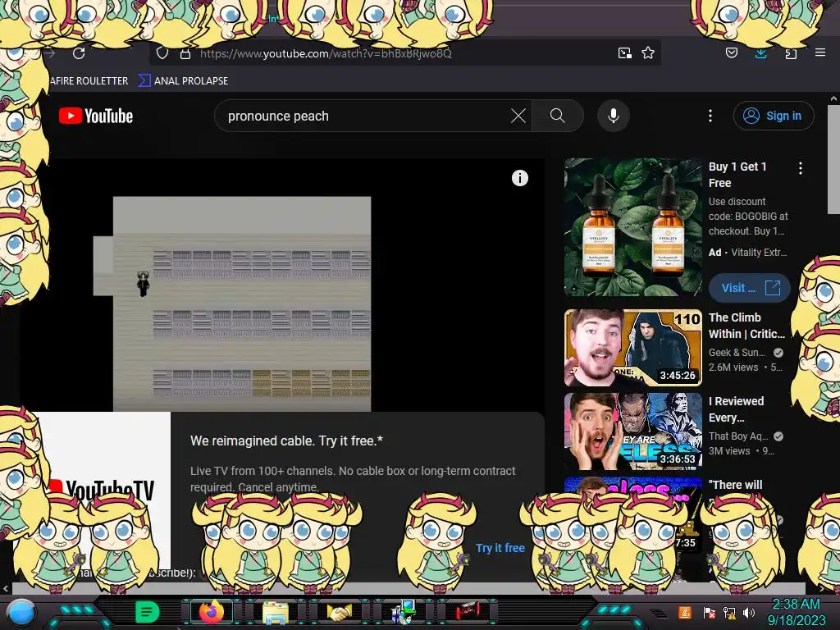This screenshot has width=840, height=630.
Task: Click the Try it free link
Action: point(500,548)
